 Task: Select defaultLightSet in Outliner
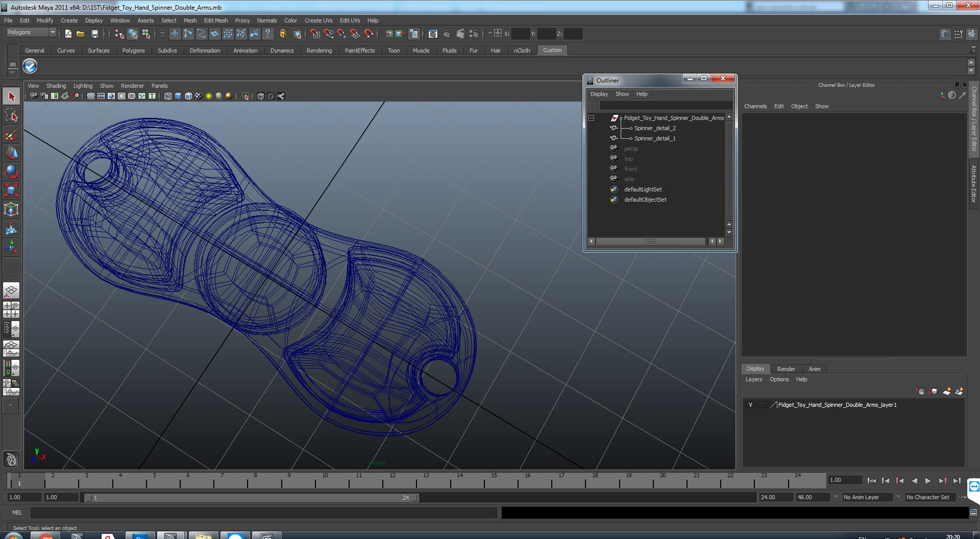click(643, 189)
